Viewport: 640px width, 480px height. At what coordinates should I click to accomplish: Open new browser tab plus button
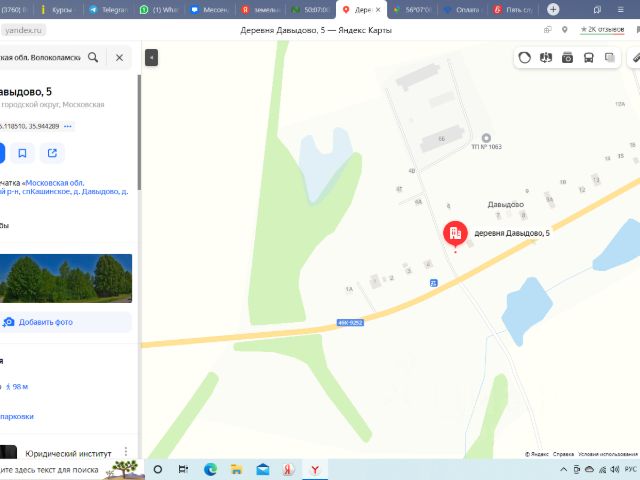pyautogui.click(x=553, y=9)
